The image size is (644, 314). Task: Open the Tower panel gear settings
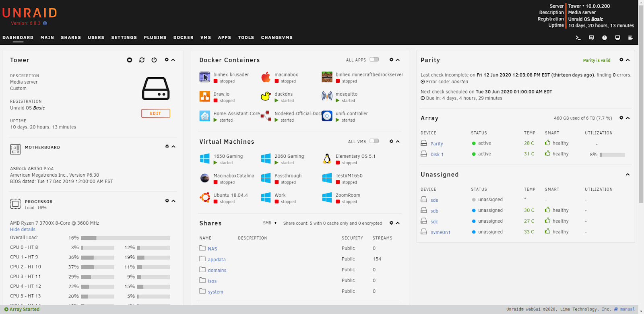tap(167, 60)
